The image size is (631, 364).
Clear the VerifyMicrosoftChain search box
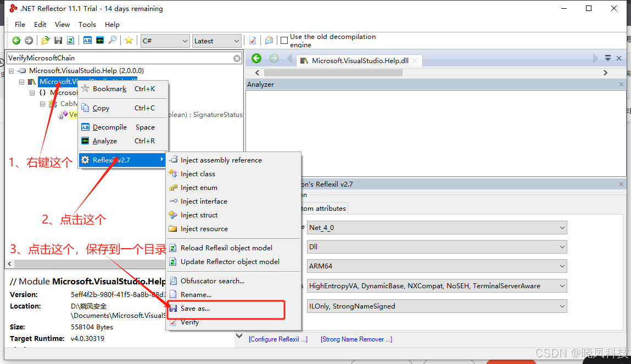pos(237,58)
